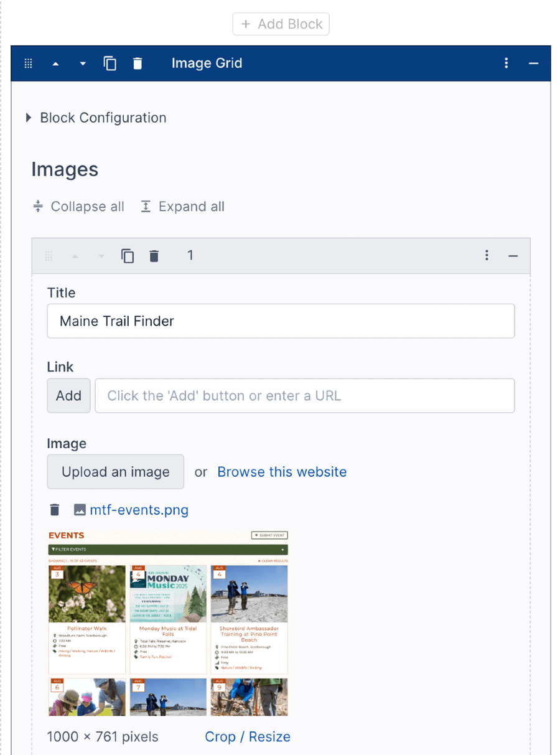The width and height of the screenshot is (560, 755).
Task: Open the options menu for item 1
Action: [x=487, y=255]
